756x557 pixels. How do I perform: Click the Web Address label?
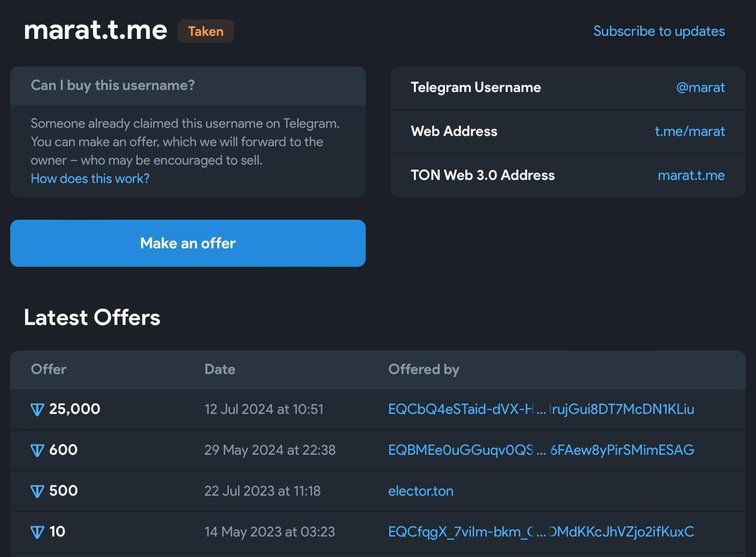click(454, 131)
